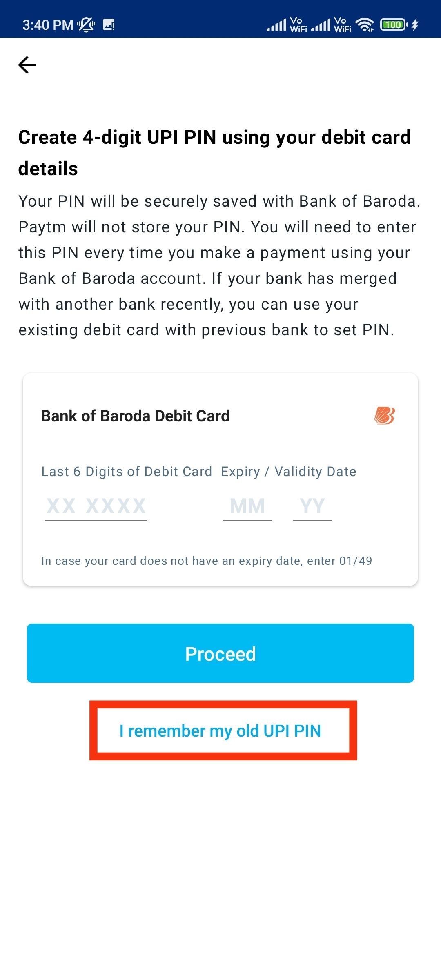Focus the YY expiry year field
This screenshot has width=441, height=980.
(312, 506)
